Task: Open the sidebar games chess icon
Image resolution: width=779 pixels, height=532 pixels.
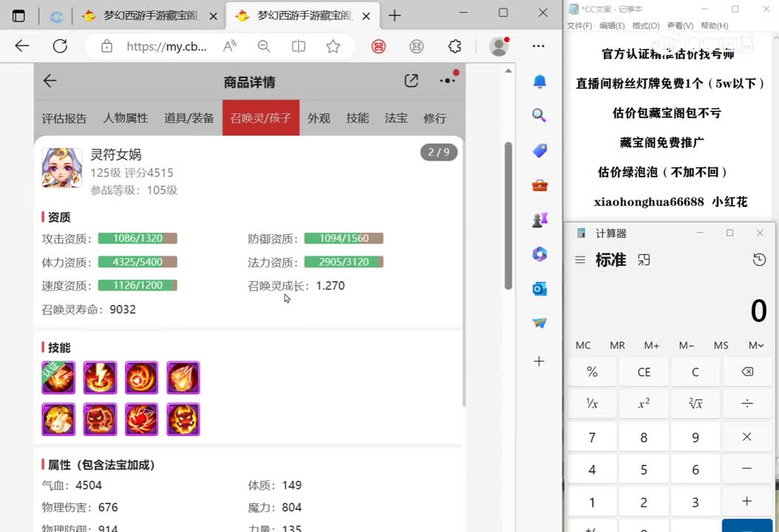Action: tap(540, 219)
